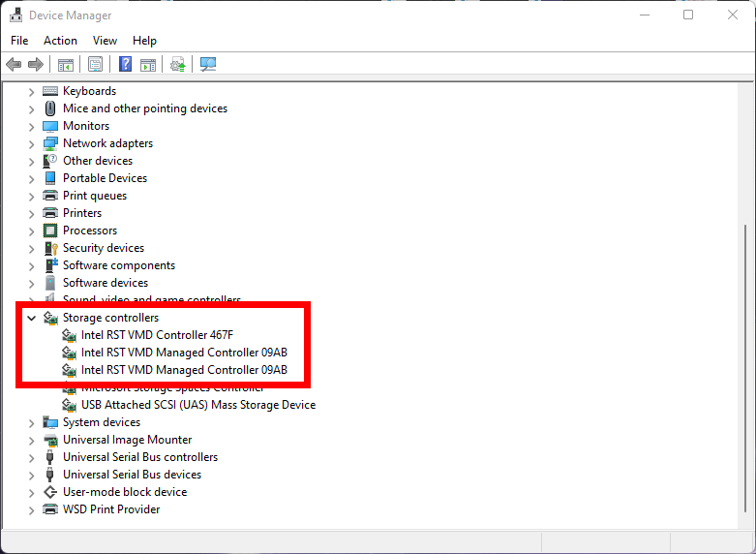Click the blue Help question mark icon
Screen dimensions: 756x554
click(x=126, y=64)
